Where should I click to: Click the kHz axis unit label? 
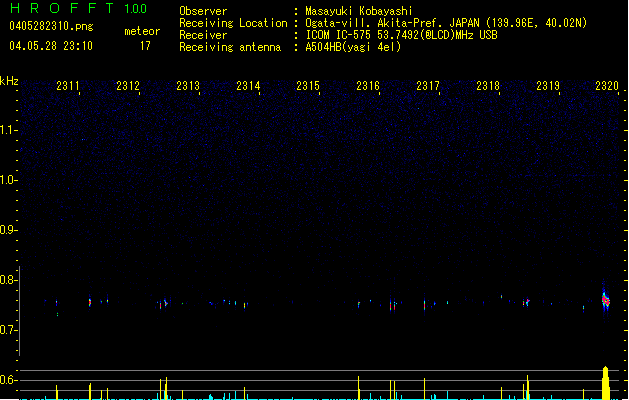click(x=9, y=81)
